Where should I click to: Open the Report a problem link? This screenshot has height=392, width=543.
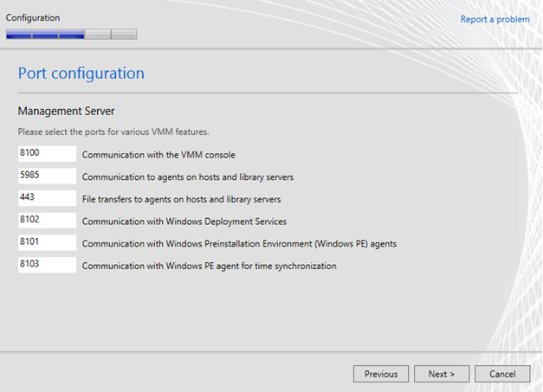(495, 19)
